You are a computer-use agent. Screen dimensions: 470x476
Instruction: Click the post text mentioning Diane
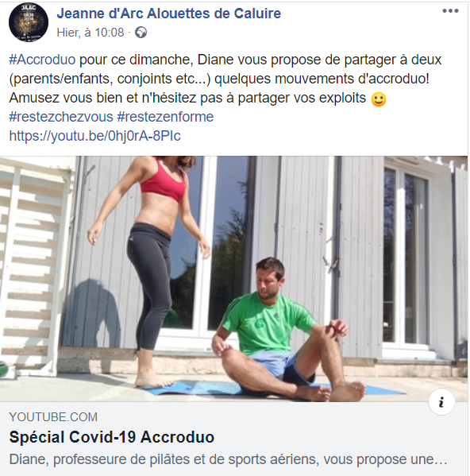point(225,79)
